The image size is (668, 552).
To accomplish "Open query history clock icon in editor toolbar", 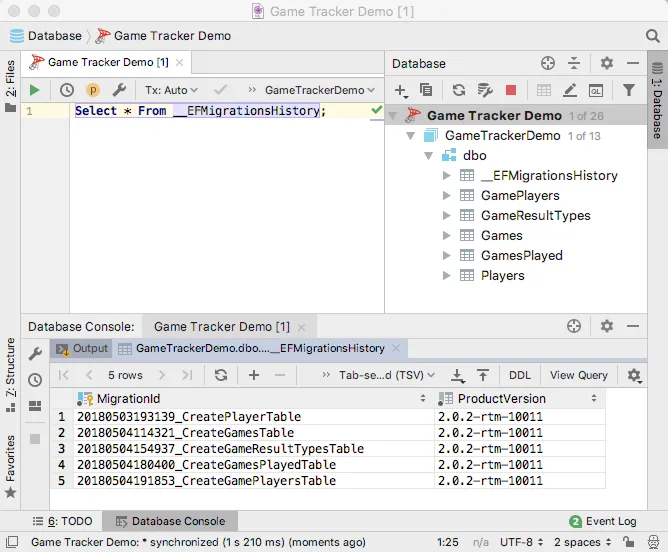I will pyautogui.click(x=66, y=90).
